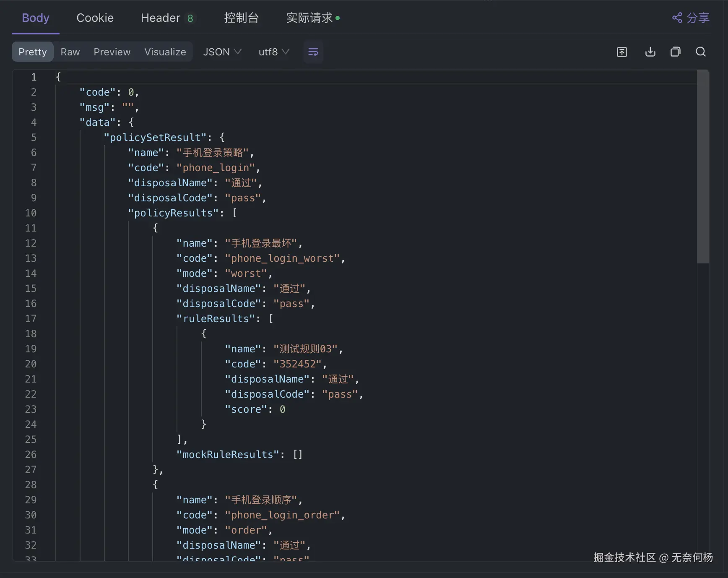The height and width of the screenshot is (578, 728).
Task: Click the "worst" mode value
Action: click(x=246, y=273)
